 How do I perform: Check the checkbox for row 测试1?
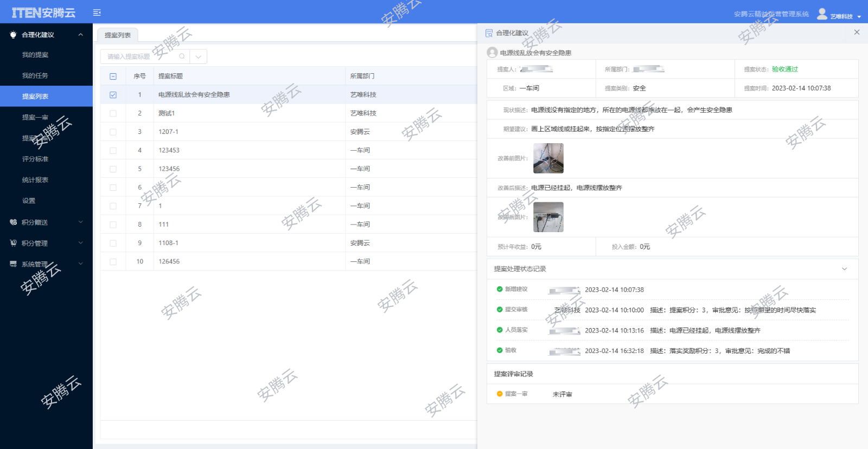(x=113, y=113)
